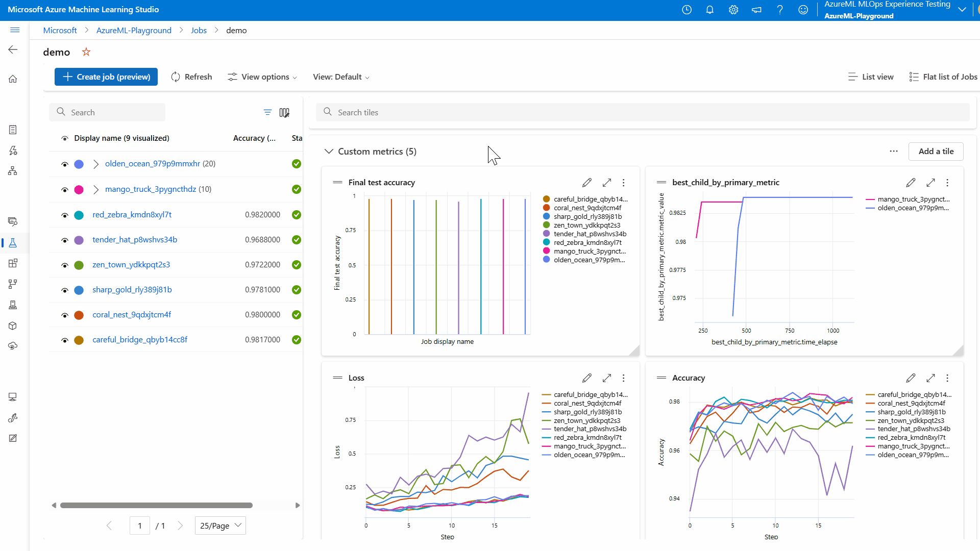Open the column options icon beside filter

click(284, 112)
